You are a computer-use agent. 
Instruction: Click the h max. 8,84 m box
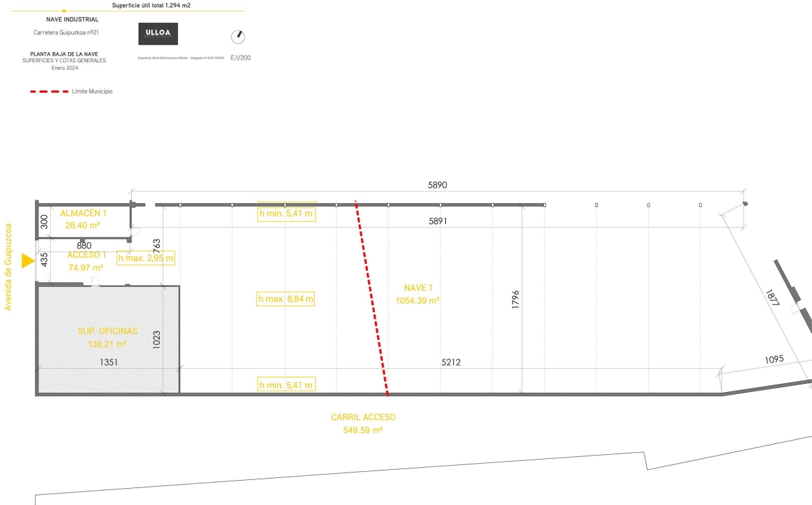[286, 299]
